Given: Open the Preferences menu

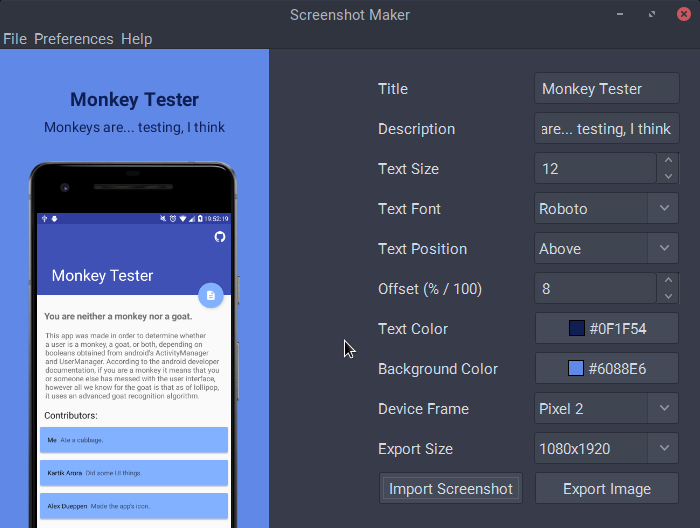Looking at the screenshot, I should pos(74,39).
